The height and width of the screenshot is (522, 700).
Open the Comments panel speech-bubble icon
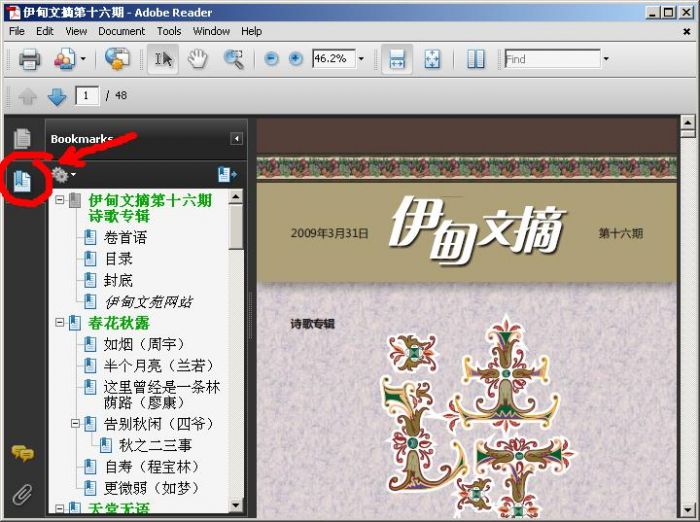tap(22, 454)
